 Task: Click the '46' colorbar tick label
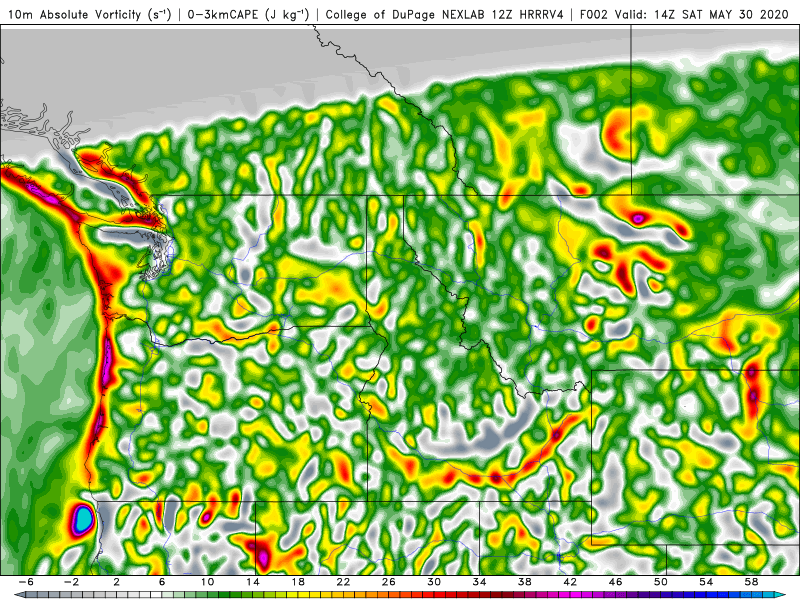(615, 582)
